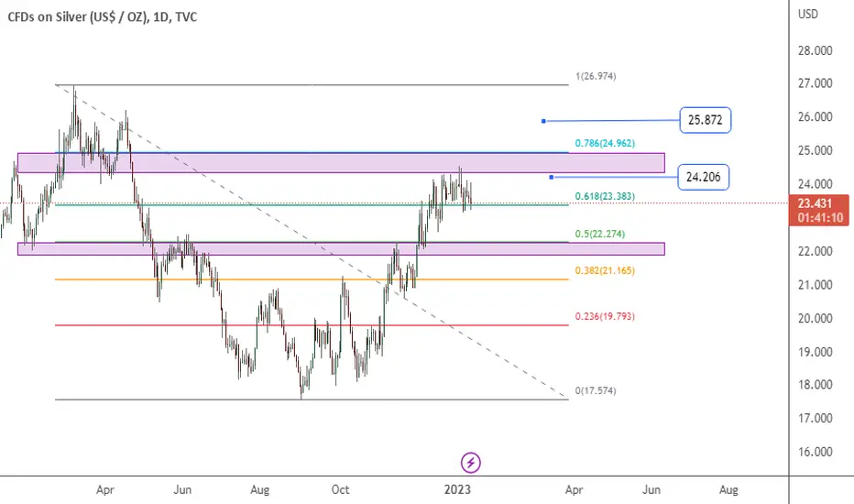Viewport: 854px width, 504px height.
Task: Select the 24.206 price label callout
Action: 703,177
